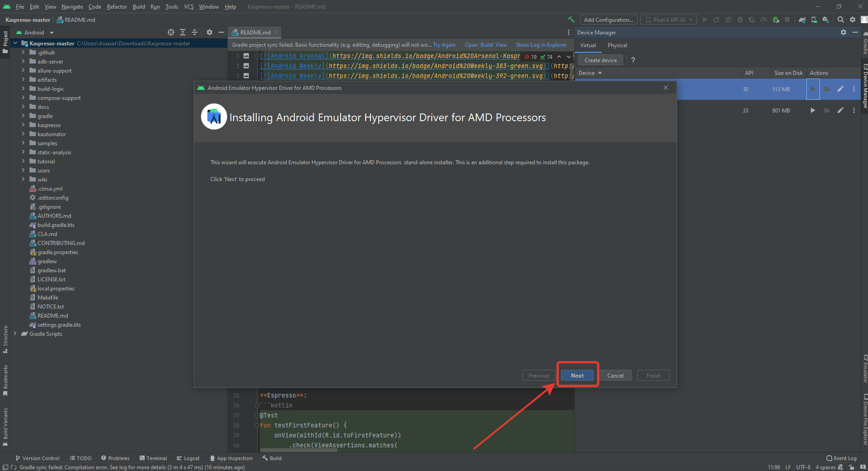Open the Refactor menu
868x471 pixels.
click(117, 6)
